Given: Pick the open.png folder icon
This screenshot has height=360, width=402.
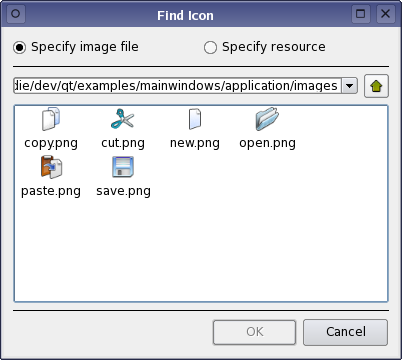Looking at the screenshot, I should (267, 119).
